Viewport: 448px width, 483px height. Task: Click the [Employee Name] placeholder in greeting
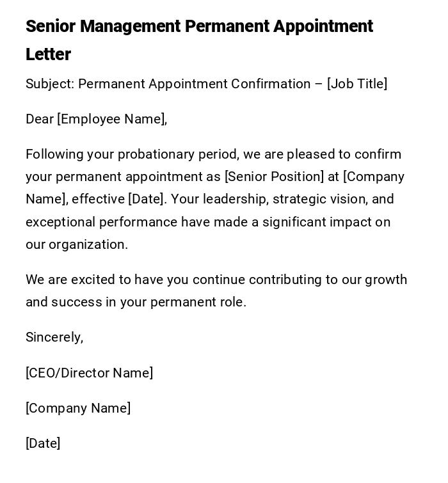(x=112, y=119)
